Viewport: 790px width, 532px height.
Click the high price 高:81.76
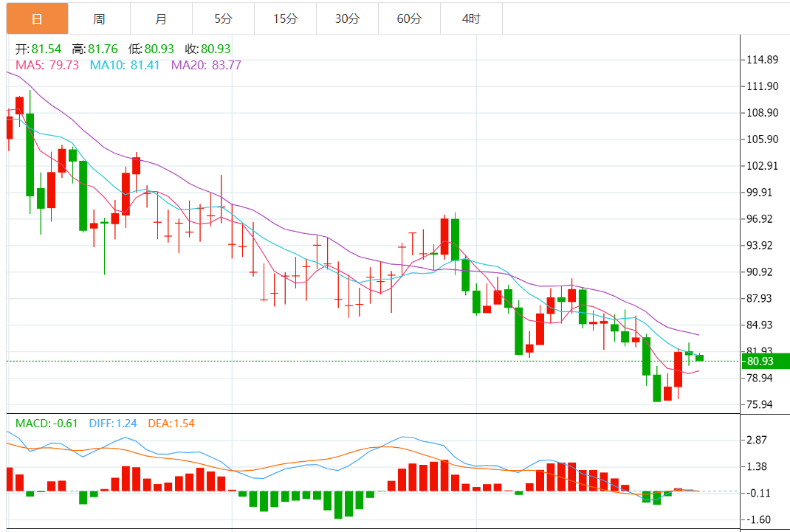[95, 49]
